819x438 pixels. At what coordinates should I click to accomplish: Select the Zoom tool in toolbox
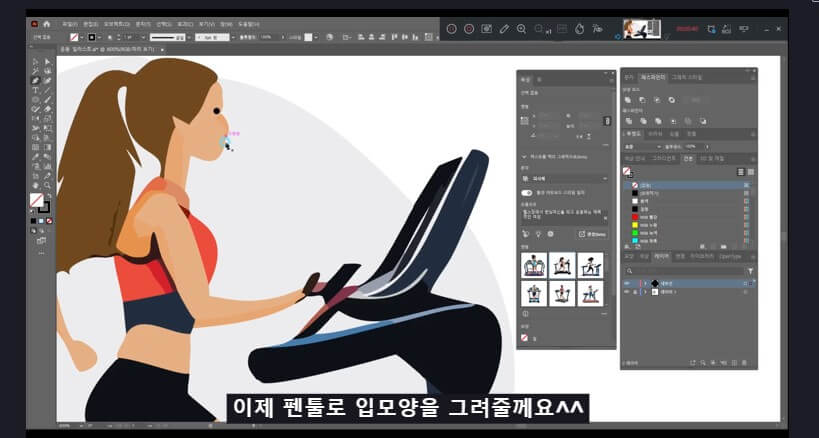(48, 185)
